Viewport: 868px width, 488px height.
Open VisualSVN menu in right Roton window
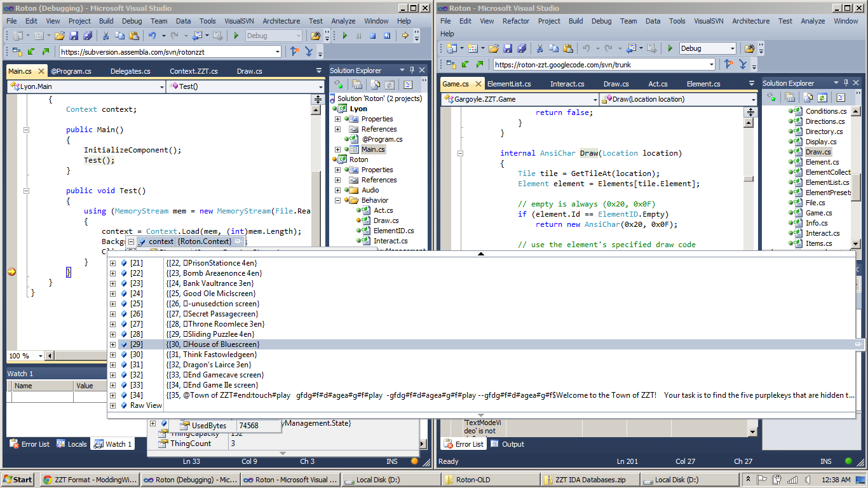(x=708, y=21)
